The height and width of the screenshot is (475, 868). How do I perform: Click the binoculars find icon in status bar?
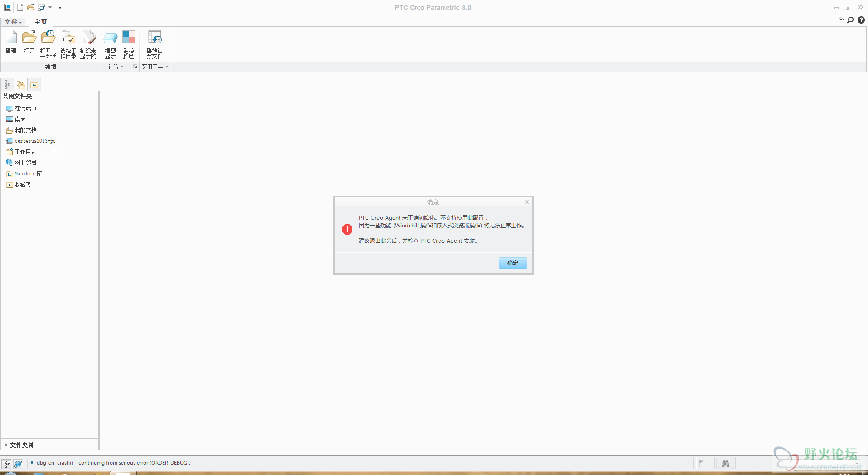point(725,463)
